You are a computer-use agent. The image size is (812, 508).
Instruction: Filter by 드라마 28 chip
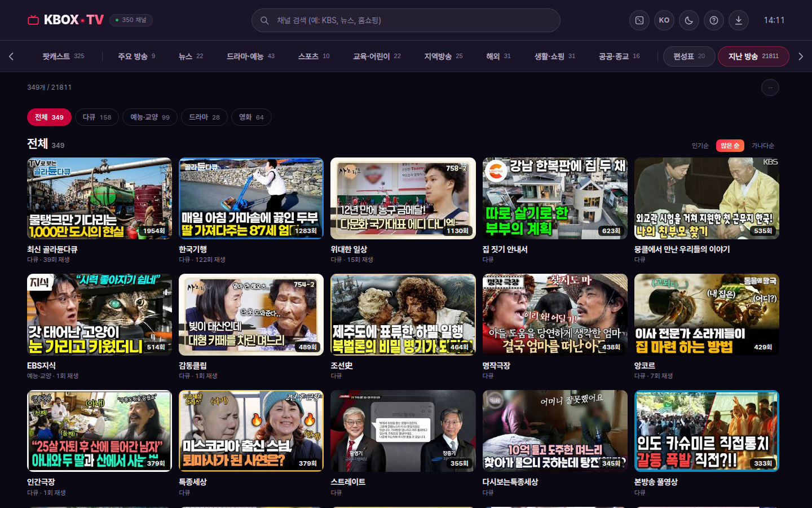[204, 117]
